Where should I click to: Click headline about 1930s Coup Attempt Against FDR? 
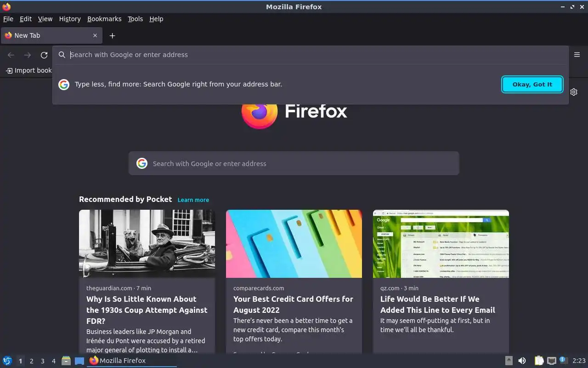[x=147, y=310]
